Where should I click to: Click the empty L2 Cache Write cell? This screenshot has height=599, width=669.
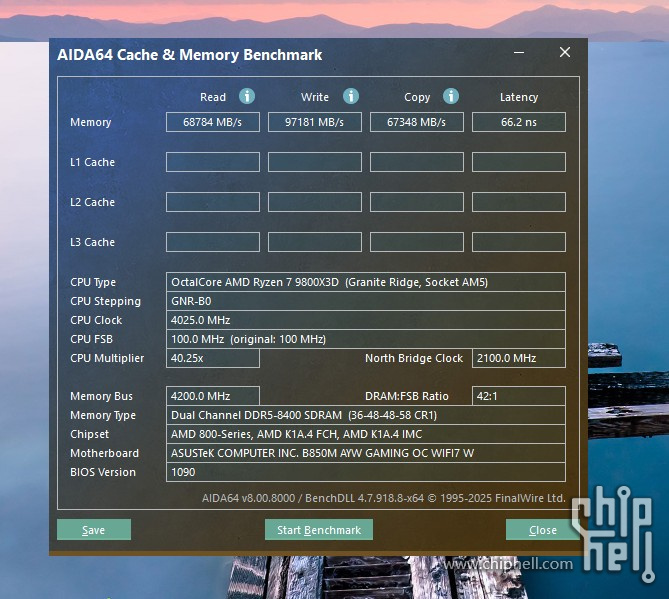click(x=315, y=202)
